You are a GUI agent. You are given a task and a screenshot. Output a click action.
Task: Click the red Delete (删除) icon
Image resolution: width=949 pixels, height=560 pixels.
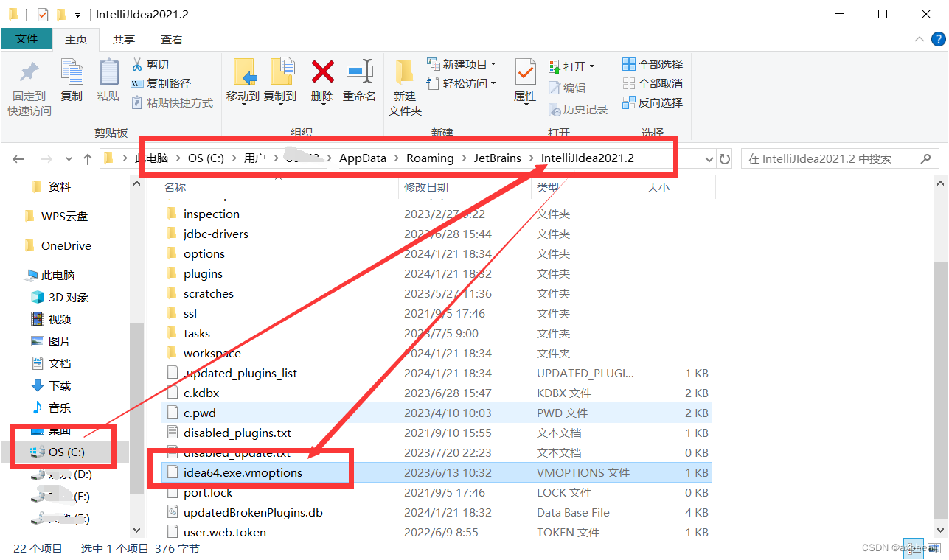click(322, 71)
